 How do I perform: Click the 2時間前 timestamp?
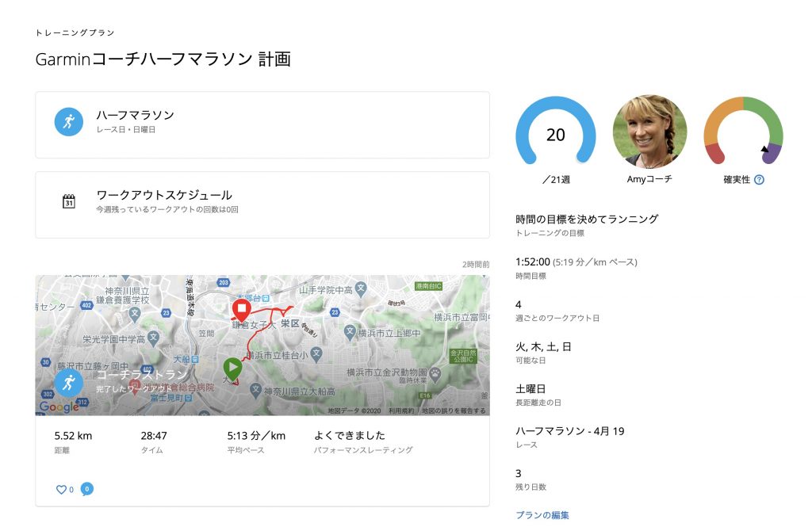click(476, 265)
